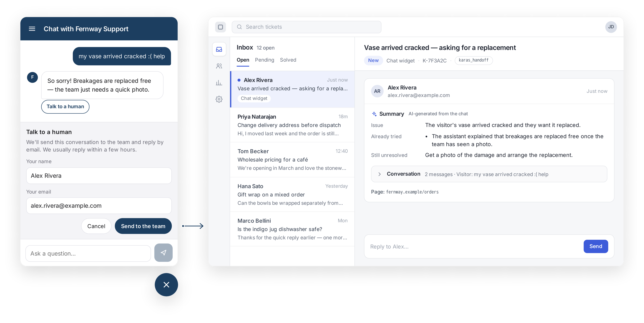The width and height of the screenshot is (644, 323).
Task: Click the Ask a question input
Action: pyautogui.click(x=88, y=253)
